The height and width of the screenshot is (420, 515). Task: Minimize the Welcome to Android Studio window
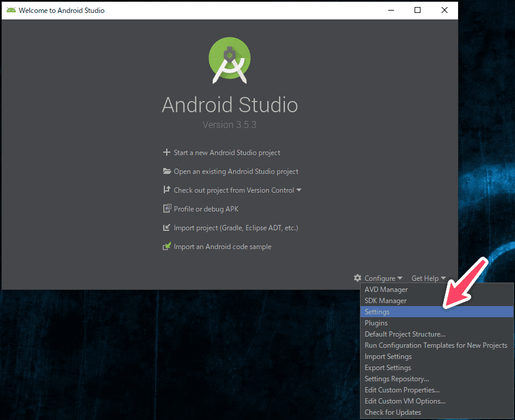tap(391, 10)
